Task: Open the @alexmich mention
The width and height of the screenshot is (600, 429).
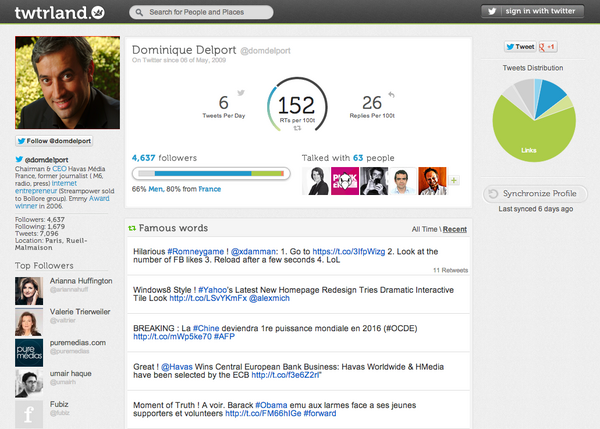Action: [269, 298]
